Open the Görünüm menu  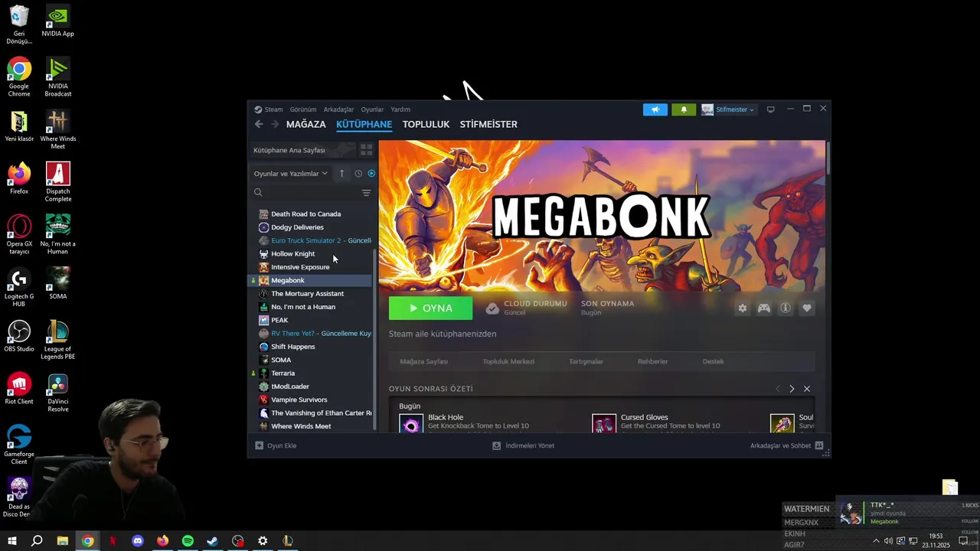303,109
